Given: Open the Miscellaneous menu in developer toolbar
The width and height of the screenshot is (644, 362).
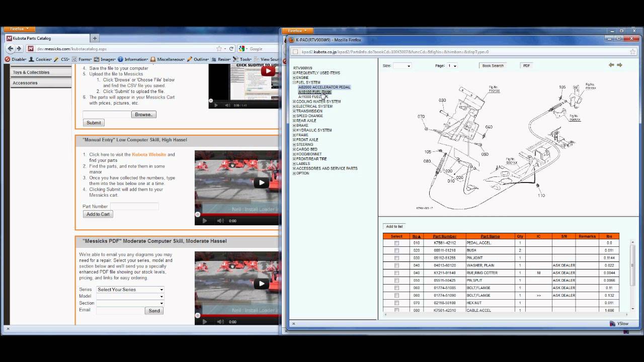Looking at the screenshot, I should pos(168,59).
